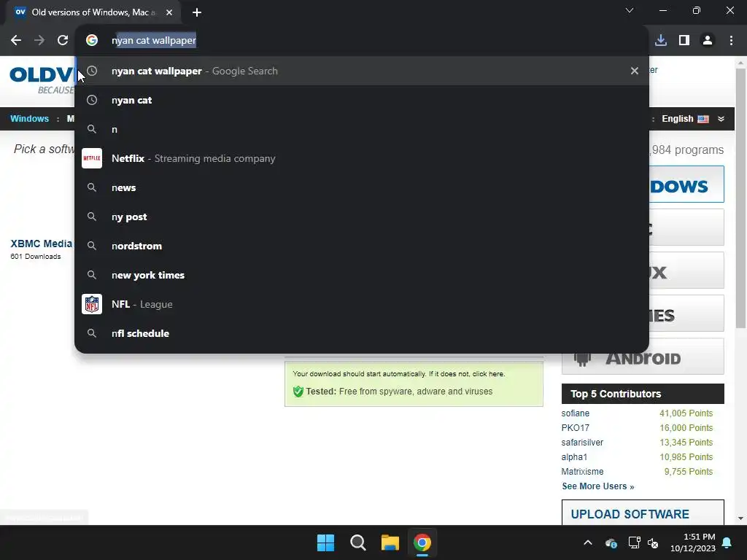Open contributor PKO17's profile
This screenshot has height=560, width=747.
pyautogui.click(x=575, y=427)
